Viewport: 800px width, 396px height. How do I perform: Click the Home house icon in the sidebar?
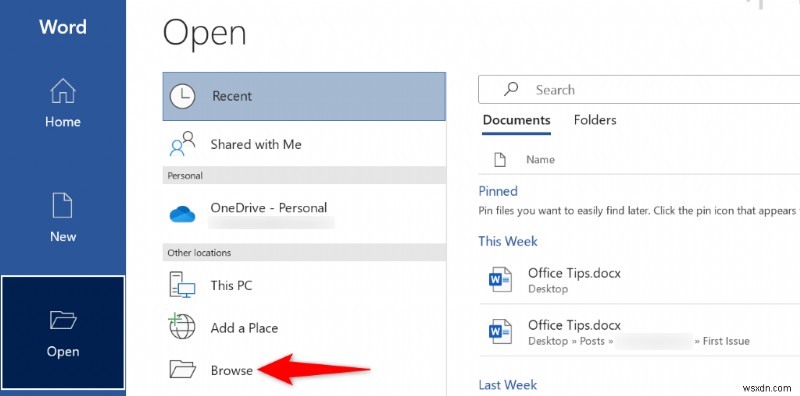click(63, 91)
